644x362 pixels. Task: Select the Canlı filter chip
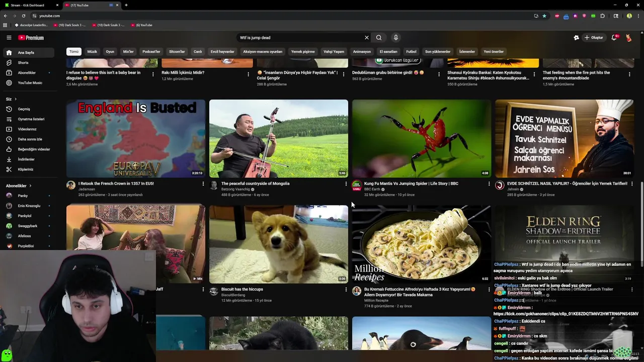(198, 51)
